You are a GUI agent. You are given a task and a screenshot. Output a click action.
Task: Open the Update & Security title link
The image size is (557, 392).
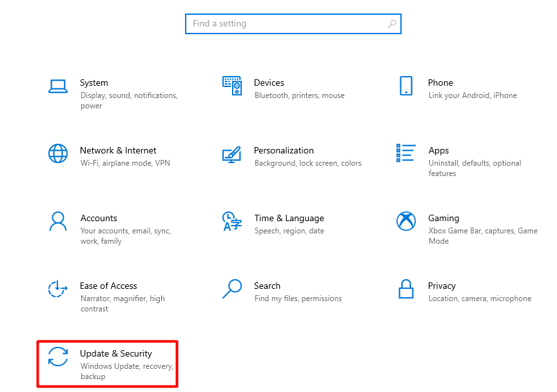click(x=116, y=353)
